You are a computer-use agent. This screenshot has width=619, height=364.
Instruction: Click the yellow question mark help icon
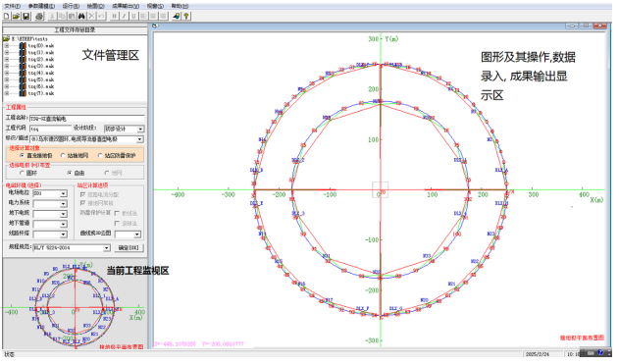(x=186, y=16)
